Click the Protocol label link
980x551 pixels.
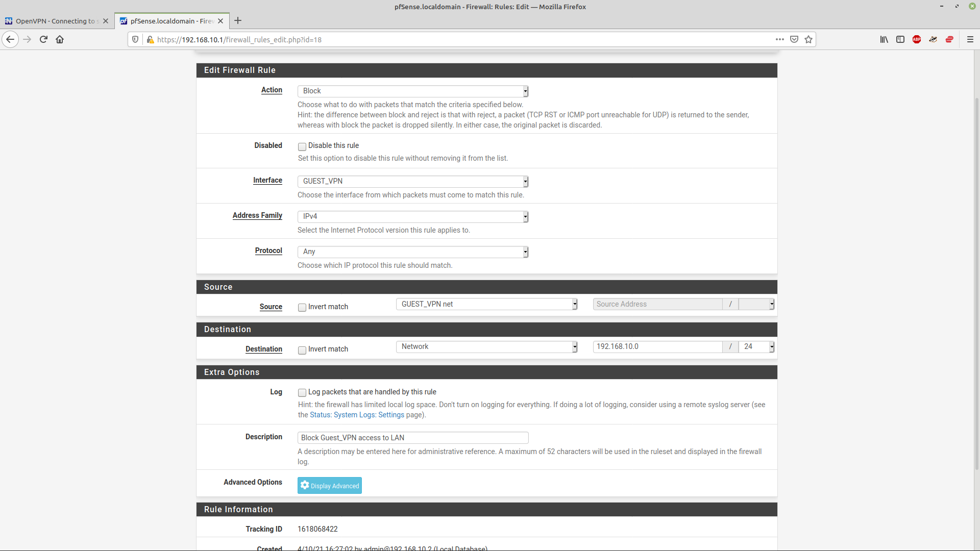pos(268,251)
